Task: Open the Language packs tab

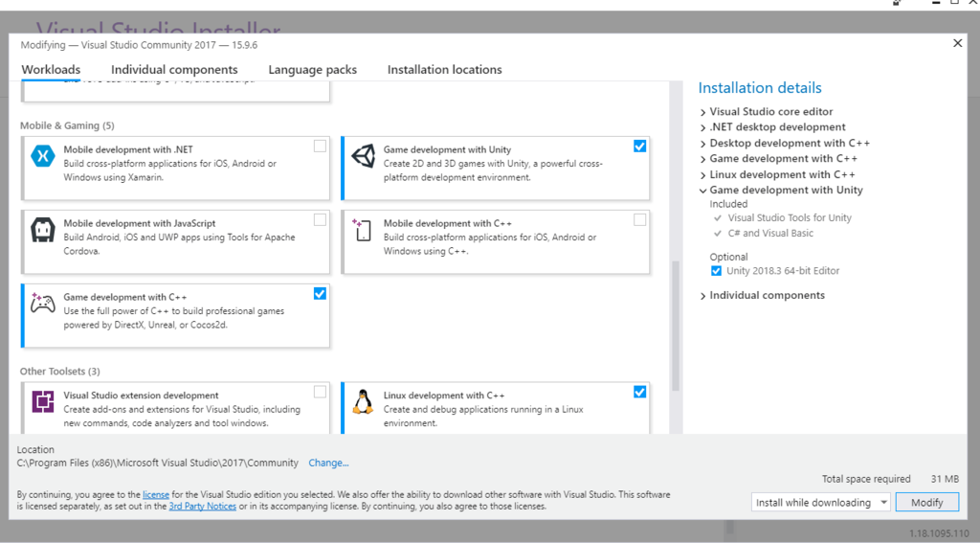Action: (313, 70)
